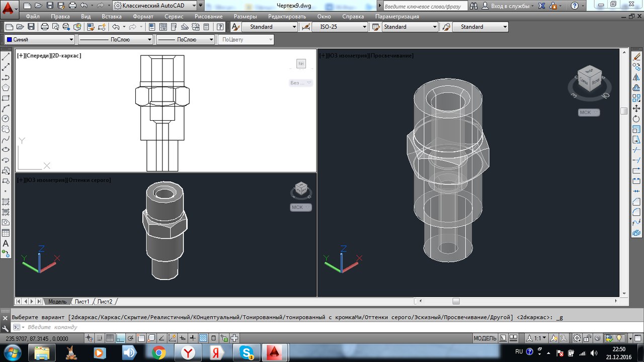Toggle Grid display in status bar

(x=109, y=338)
